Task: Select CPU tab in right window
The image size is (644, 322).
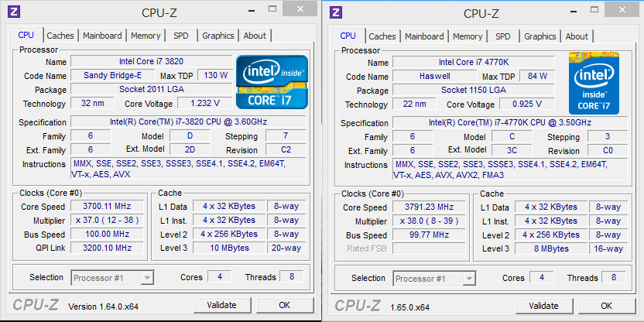Action: pos(348,36)
